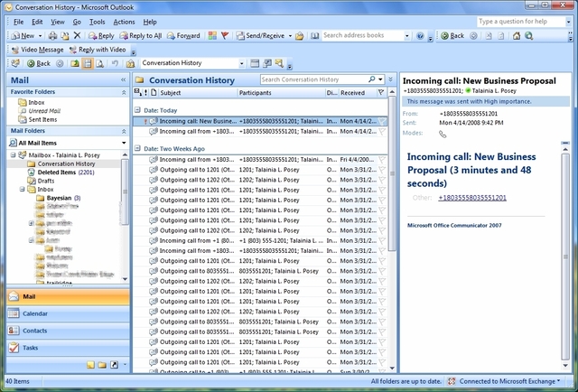This screenshot has width=578, height=392.
Task: Click in Search address books field
Action: (x=363, y=35)
